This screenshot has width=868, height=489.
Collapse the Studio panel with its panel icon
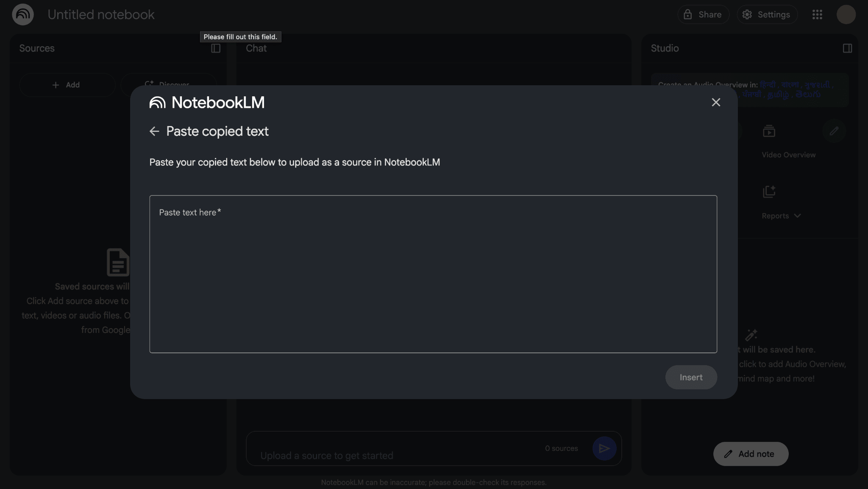pos(847,48)
